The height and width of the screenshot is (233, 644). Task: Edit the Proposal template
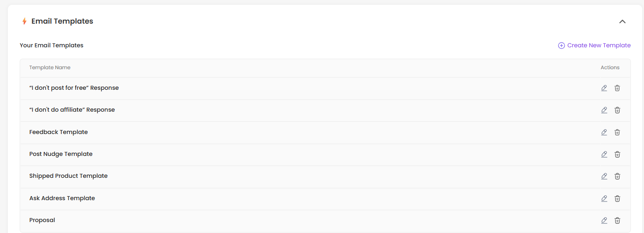click(604, 220)
